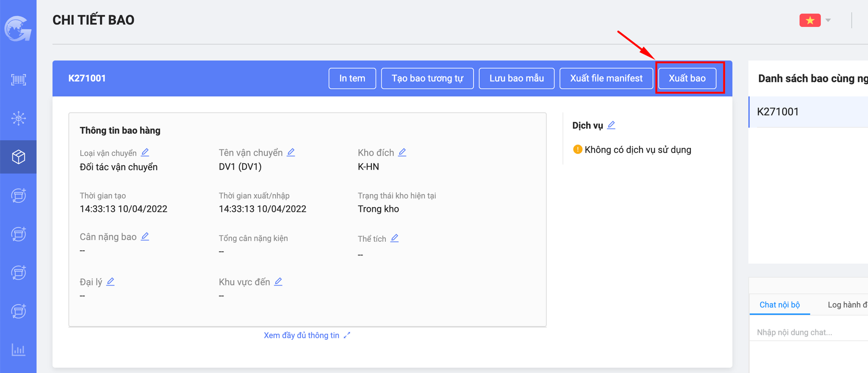Viewport: 868px width, 373px height.
Task: Edit Dịch vụ section with pencil icon
Action: [611, 125]
